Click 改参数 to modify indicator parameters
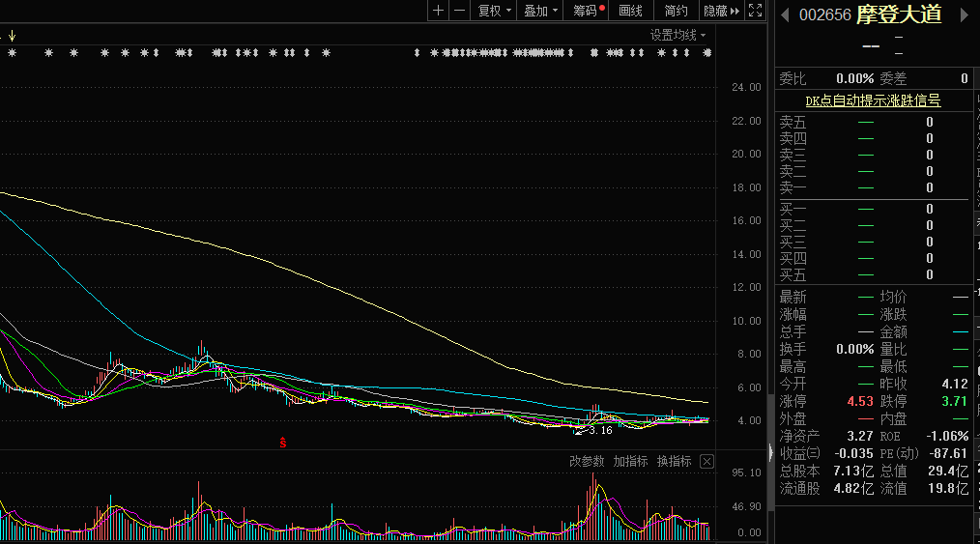This screenshot has height=544, width=980. tap(586, 461)
